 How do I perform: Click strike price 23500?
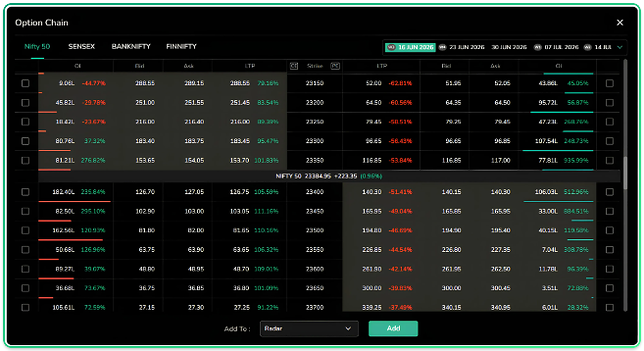(315, 230)
